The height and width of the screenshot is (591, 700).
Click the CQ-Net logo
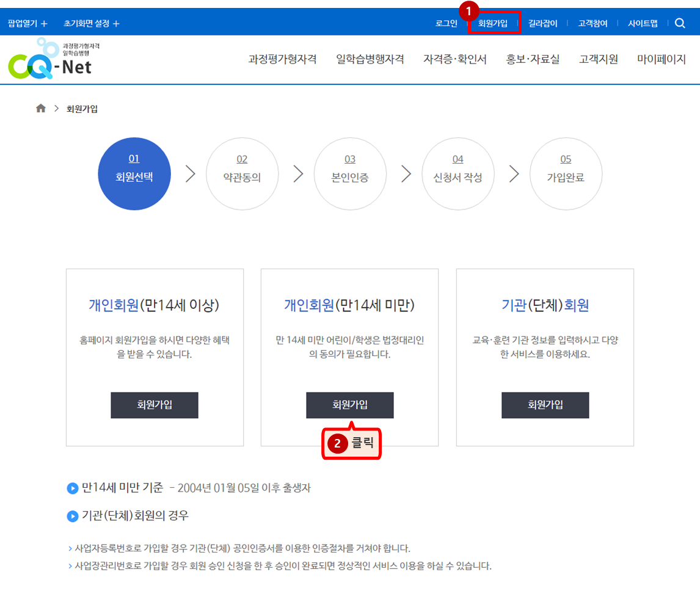pos(54,59)
